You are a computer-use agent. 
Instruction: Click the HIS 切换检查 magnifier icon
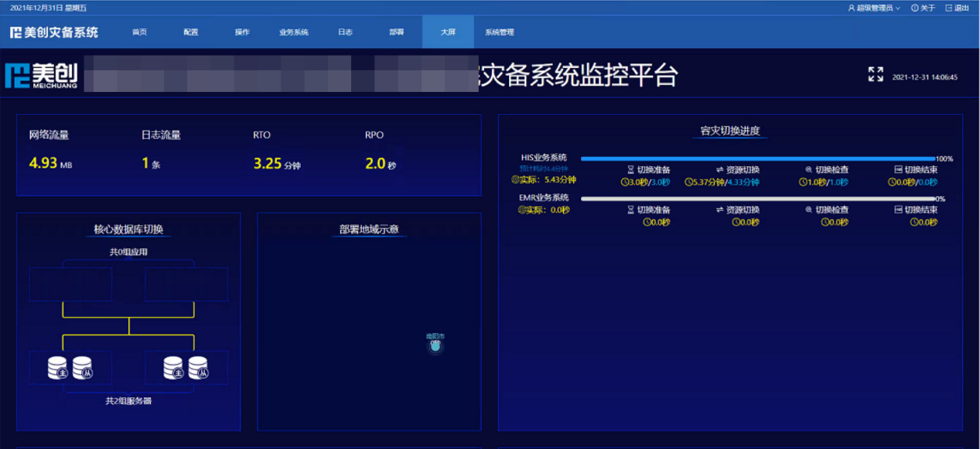pyautogui.click(x=808, y=170)
